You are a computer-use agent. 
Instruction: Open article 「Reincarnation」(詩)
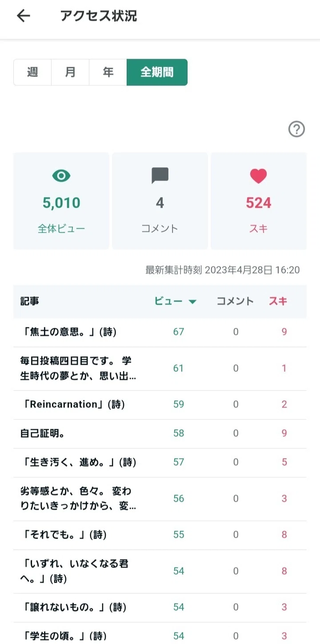tap(72, 404)
